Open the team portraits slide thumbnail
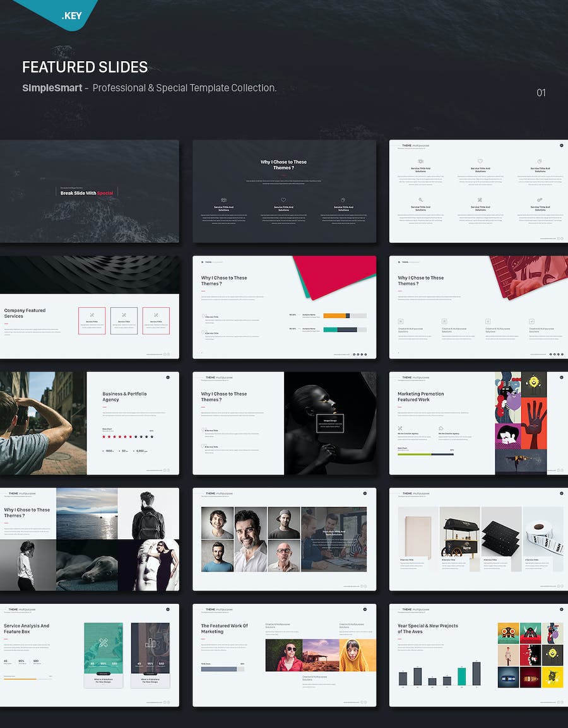The width and height of the screenshot is (568, 728). (284, 539)
